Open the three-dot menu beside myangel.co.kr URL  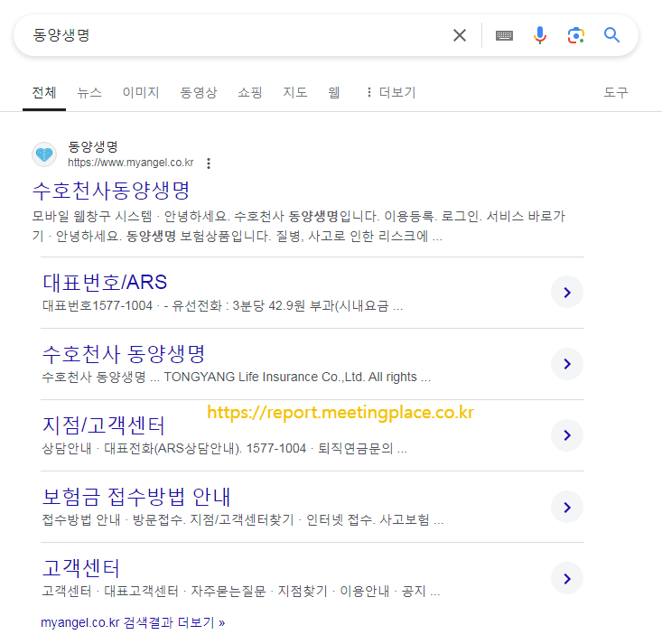tap(209, 163)
